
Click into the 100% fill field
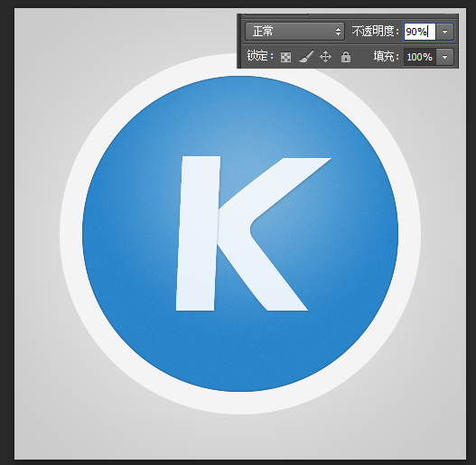[x=419, y=57]
